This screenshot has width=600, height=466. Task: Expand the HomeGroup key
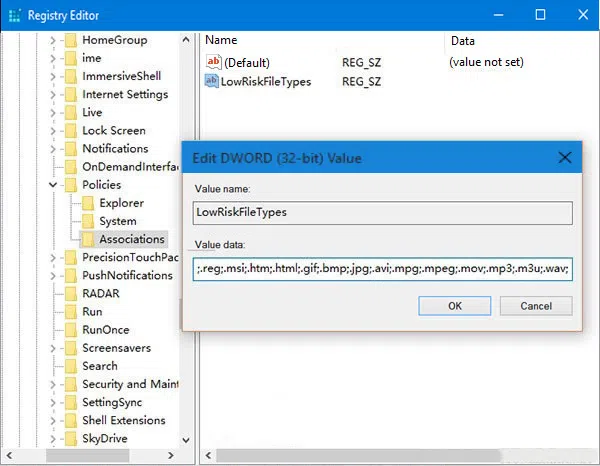(53, 40)
